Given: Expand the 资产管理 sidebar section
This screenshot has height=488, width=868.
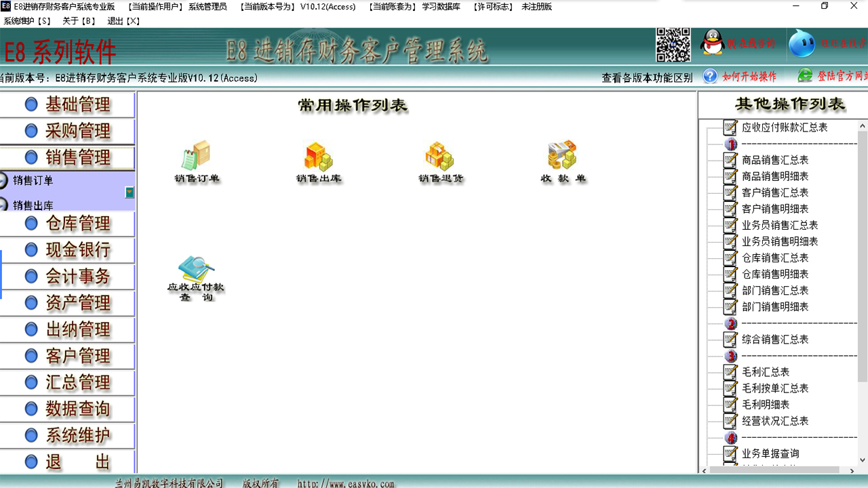Looking at the screenshot, I should pyautogui.click(x=67, y=303).
